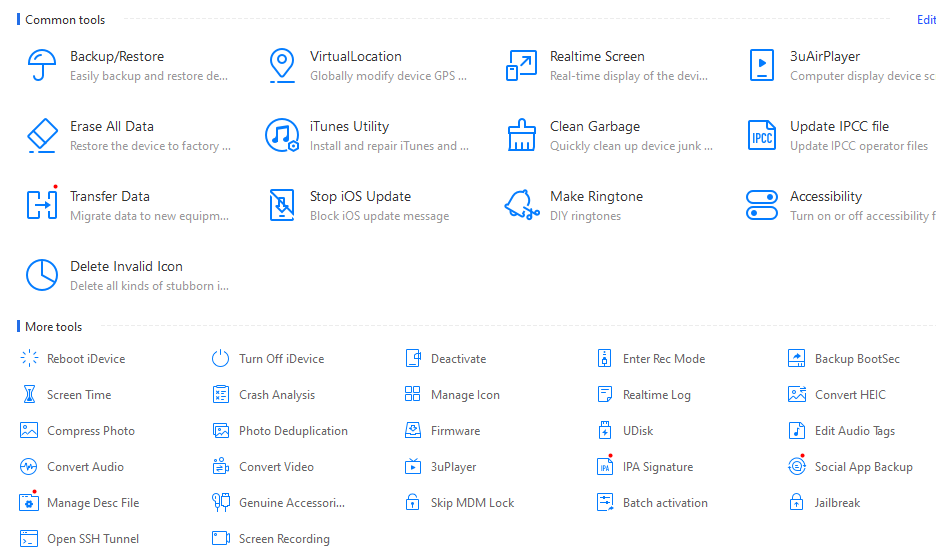The width and height of the screenshot is (936, 552).
Task: Click the Delete Invalid Icon clock icon
Action: click(x=42, y=275)
